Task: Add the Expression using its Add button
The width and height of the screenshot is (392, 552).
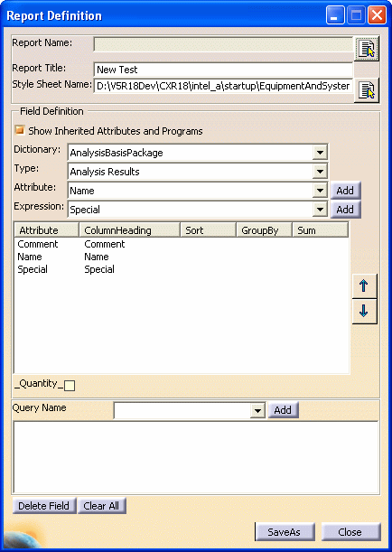Action: (x=345, y=210)
